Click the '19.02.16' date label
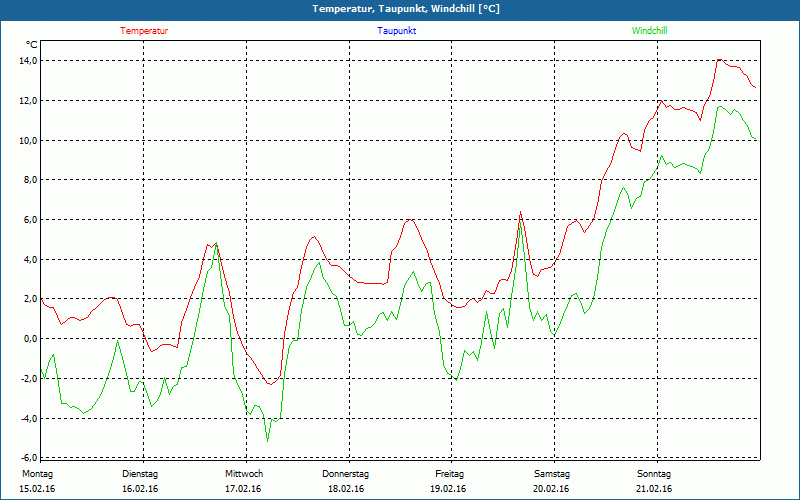The width and height of the screenshot is (800, 500). [448, 489]
